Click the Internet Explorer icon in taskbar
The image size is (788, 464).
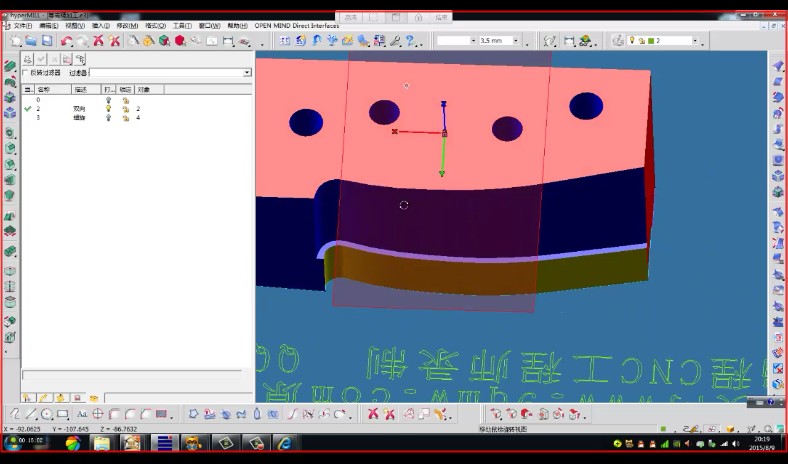coord(285,443)
